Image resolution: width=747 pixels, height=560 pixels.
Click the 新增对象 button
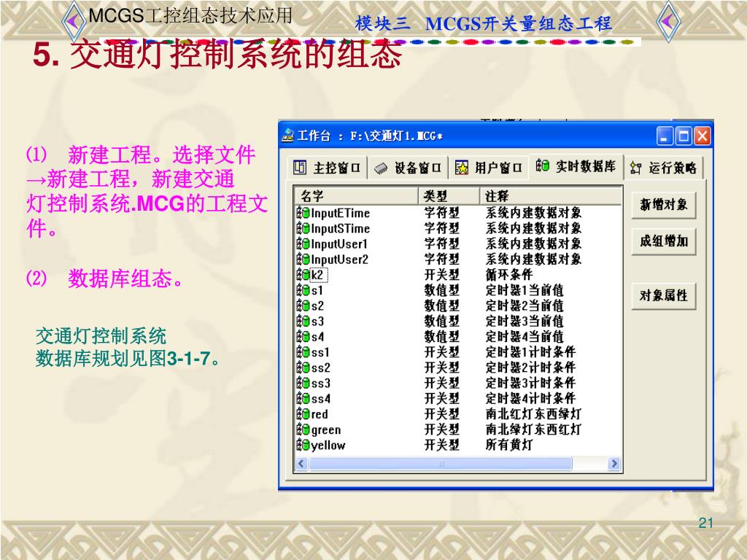coord(664,205)
